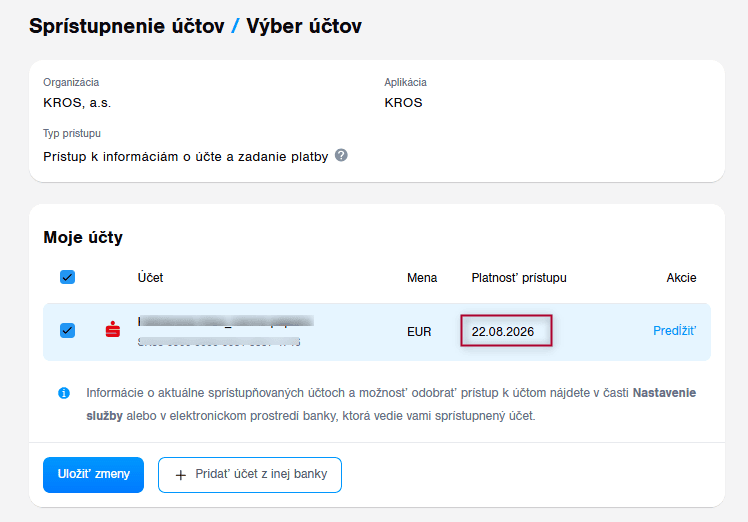The image size is (748, 522).
Task: Click the Predĺžiť link
Action: pos(674,331)
